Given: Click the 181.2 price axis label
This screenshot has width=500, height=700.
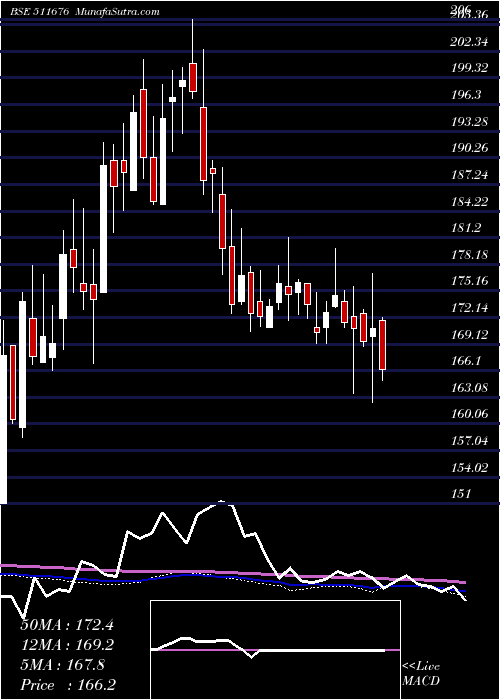Looking at the screenshot, I should pyautogui.click(x=466, y=228).
